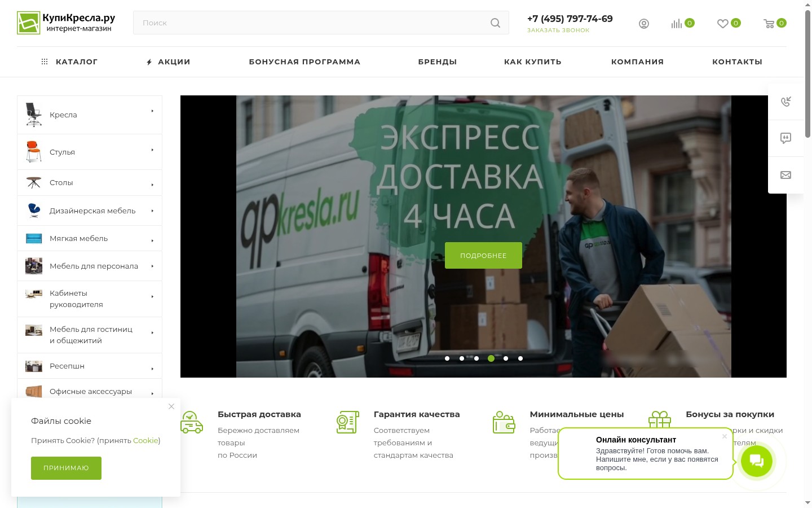Click the ПРИНИМАЮ cookie button
Screen dimensions: 812x508
point(66,468)
